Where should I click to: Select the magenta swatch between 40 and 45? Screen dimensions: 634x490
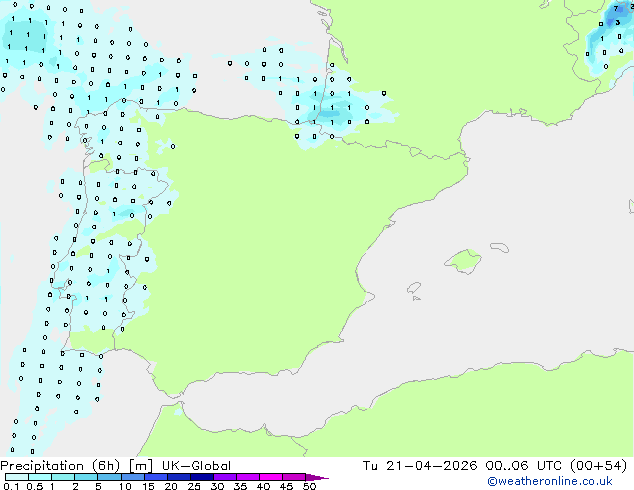click(271, 477)
